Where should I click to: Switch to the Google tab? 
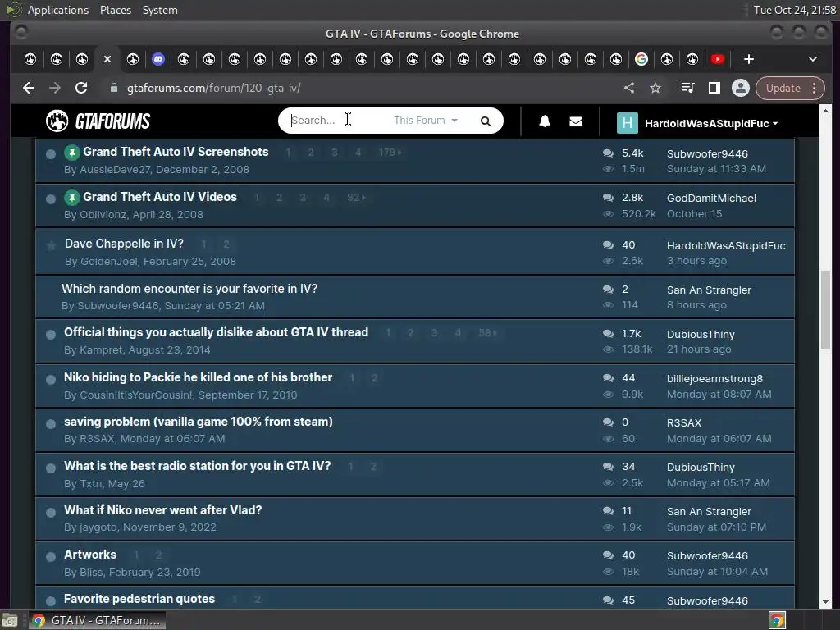[641, 59]
